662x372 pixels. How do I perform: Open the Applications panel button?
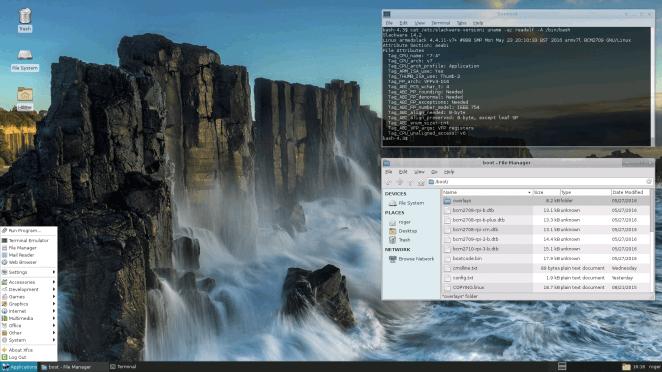click(x=19, y=367)
